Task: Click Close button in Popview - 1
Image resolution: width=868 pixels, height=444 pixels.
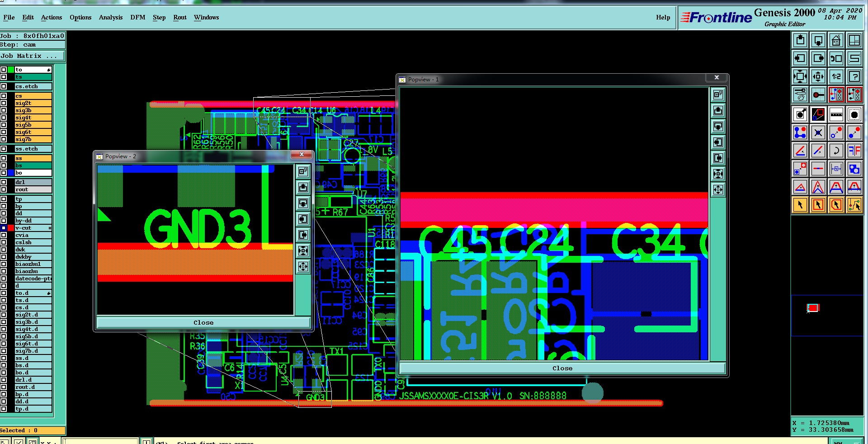Action: [562, 368]
